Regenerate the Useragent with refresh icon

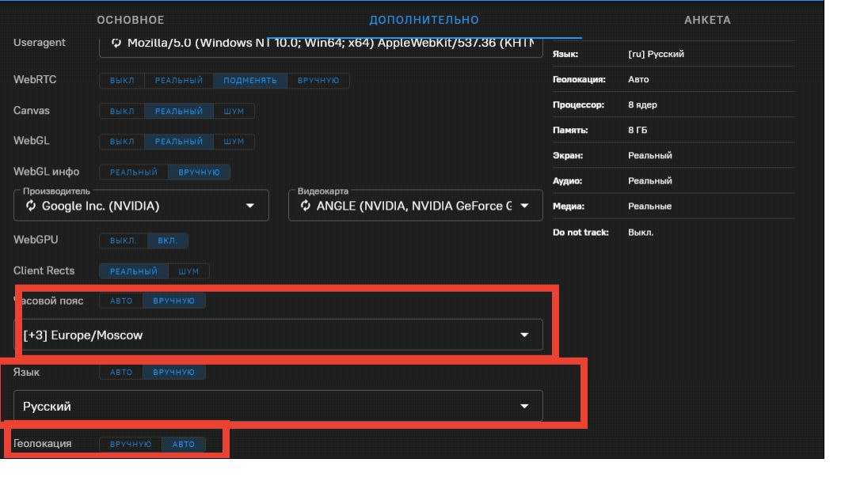(x=116, y=43)
